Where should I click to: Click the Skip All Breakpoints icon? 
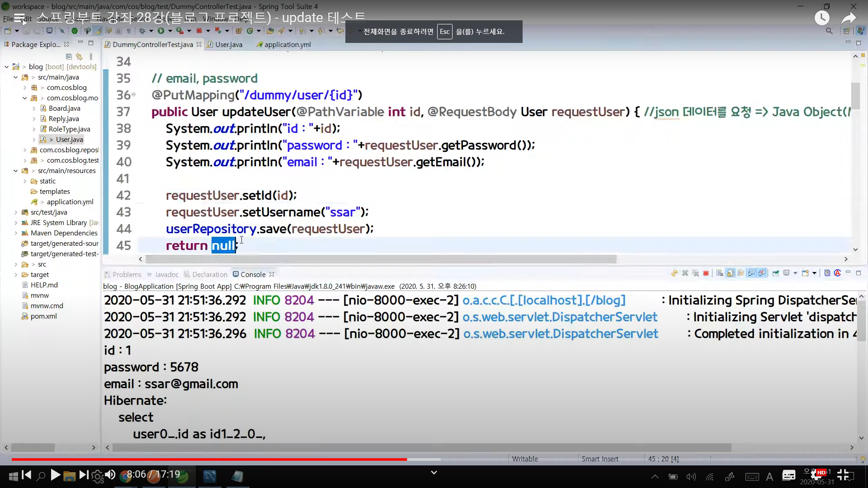(62, 31)
